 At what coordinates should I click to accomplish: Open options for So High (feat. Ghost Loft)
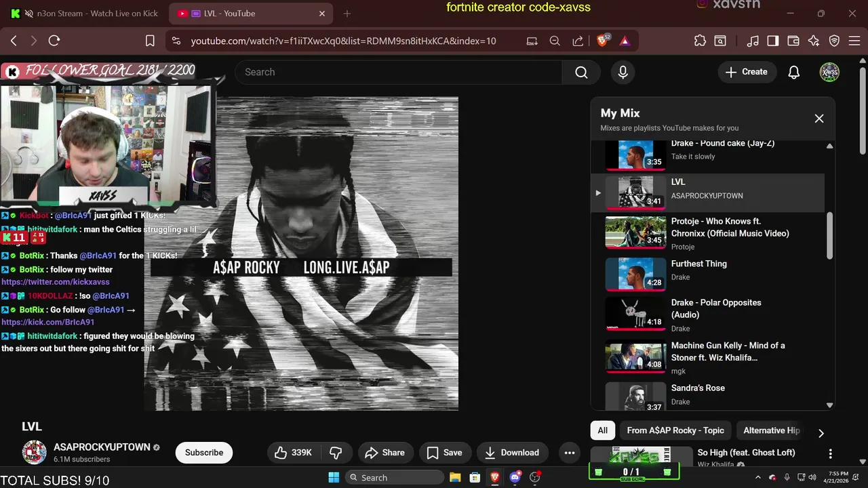click(x=830, y=453)
